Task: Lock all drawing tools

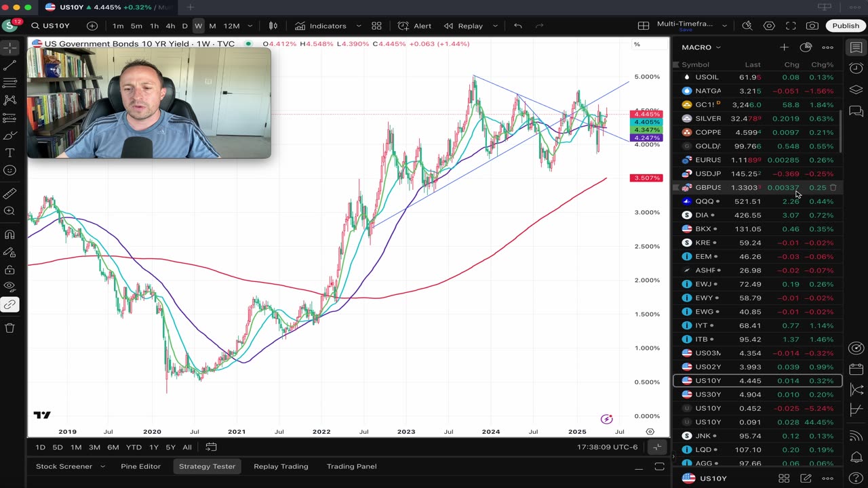Action: [9, 270]
